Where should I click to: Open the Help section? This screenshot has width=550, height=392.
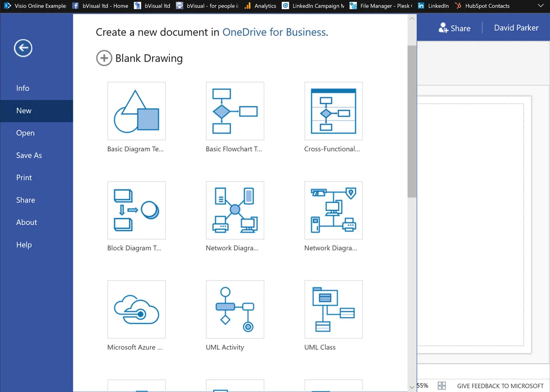pos(24,244)
